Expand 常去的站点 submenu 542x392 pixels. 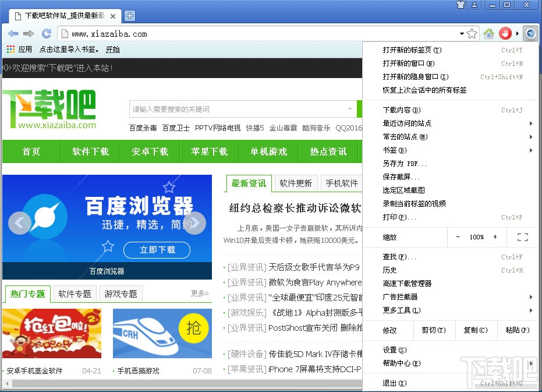[x=531, y=137]
